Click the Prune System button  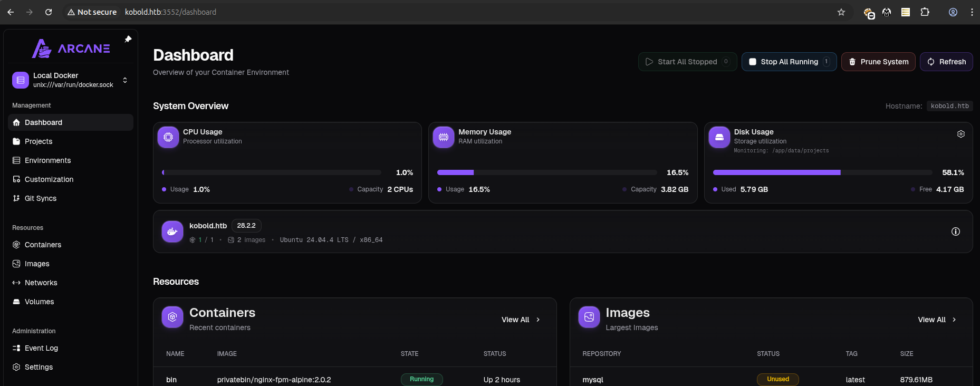click(x=878, y=62)
